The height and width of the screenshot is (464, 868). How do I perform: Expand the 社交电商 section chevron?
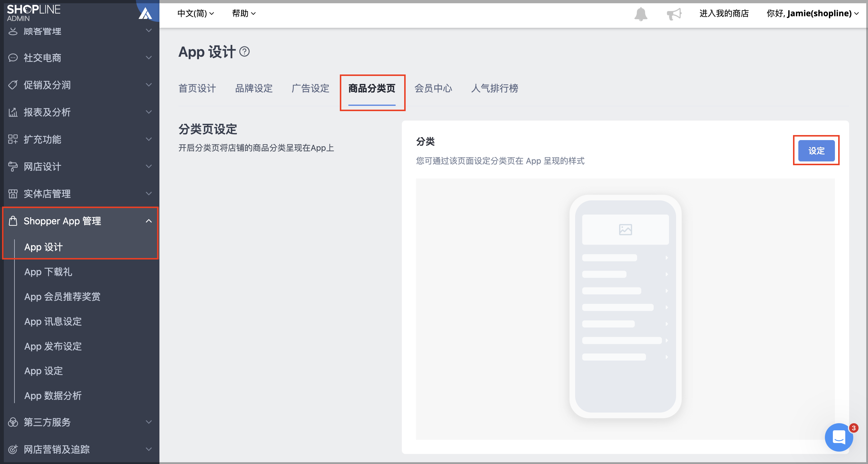(149, 58)
